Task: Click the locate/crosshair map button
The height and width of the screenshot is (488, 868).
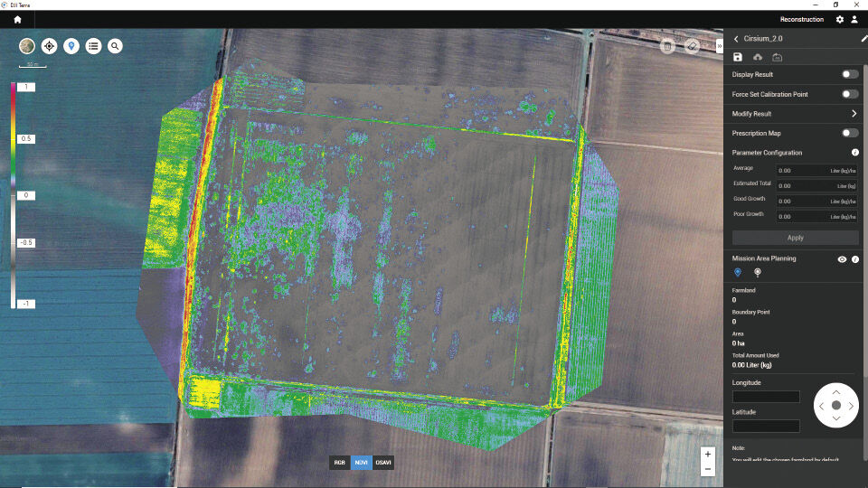Action: 50,46
